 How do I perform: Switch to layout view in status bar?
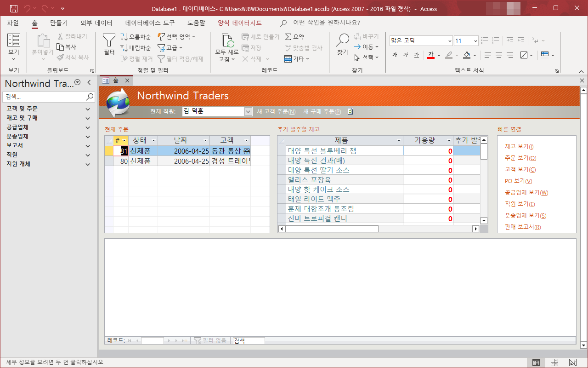554,362
